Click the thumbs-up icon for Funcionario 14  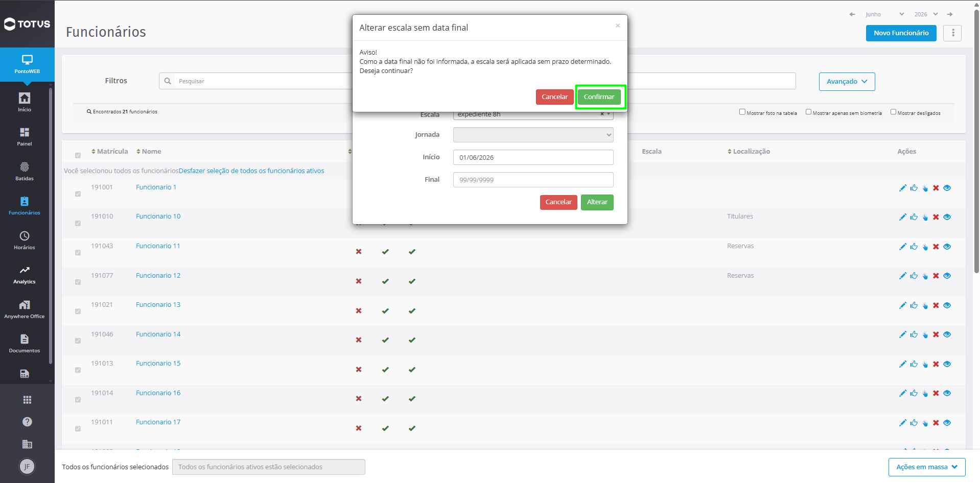pyautogui.click(x=914, y=334)
